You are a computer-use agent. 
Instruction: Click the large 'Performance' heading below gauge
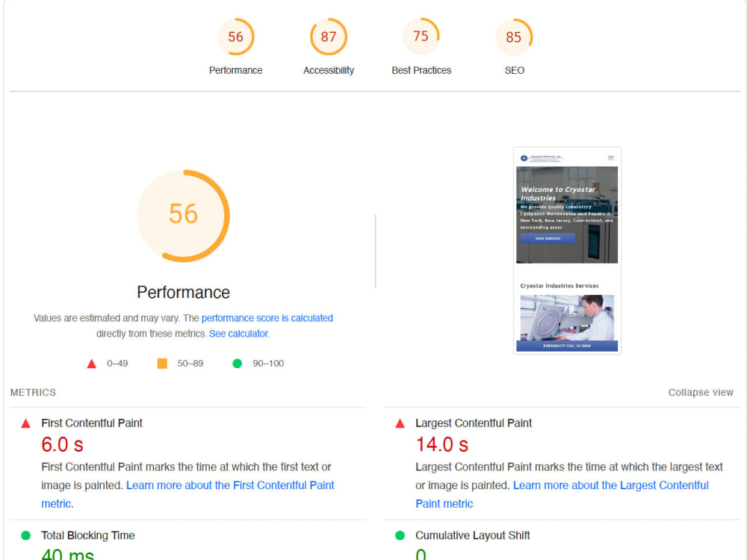(184, 292)
